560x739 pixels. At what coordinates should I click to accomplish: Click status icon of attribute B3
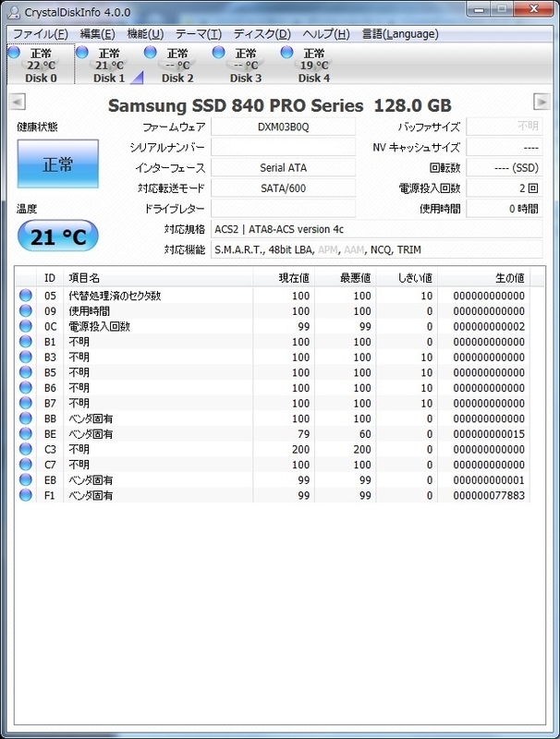pyautogui.click(x=26, y=357)
